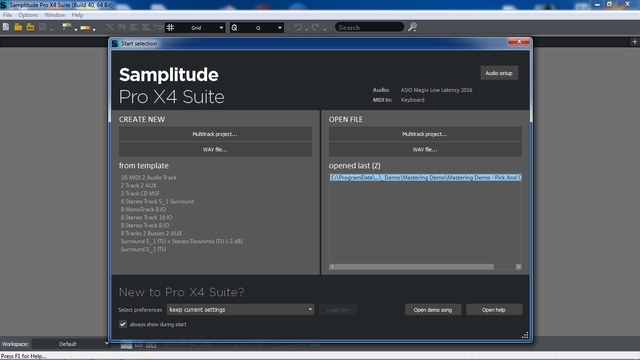Select the last 'Surround 5_1 ITU' template
This screenshot has height=360, width=640.
[143, 249]
